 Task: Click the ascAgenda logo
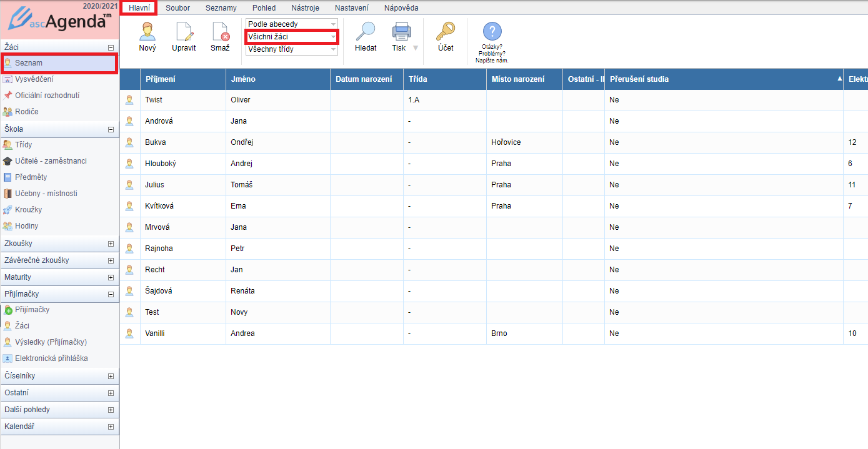click(60, 20)
